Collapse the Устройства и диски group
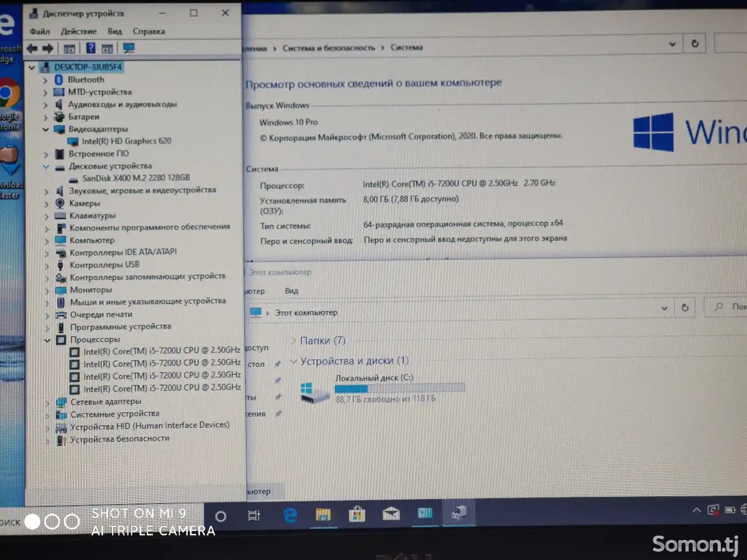Image resolution: width=747 pixels, height=560 pixels. (x=294, y=361)
